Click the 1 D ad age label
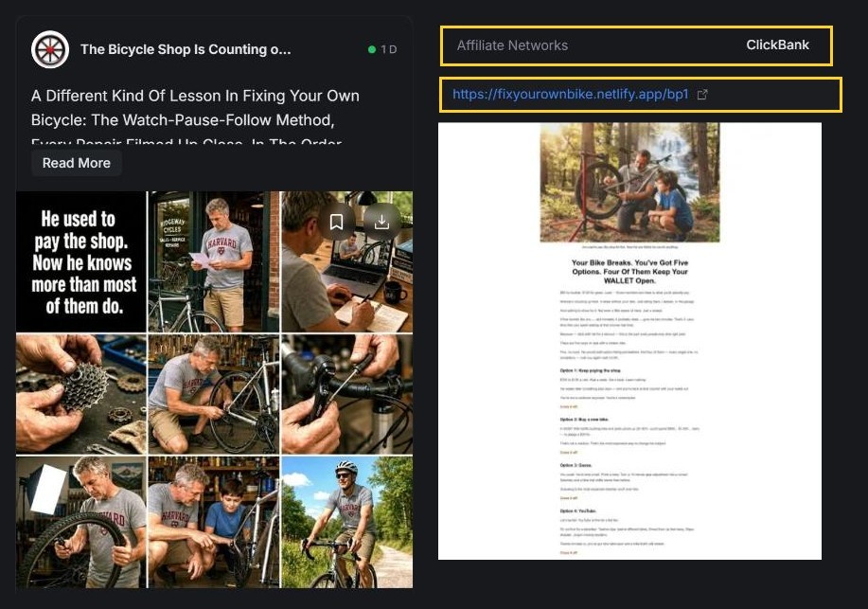Viewport: 868px width, 609px height. click(389, 49)
